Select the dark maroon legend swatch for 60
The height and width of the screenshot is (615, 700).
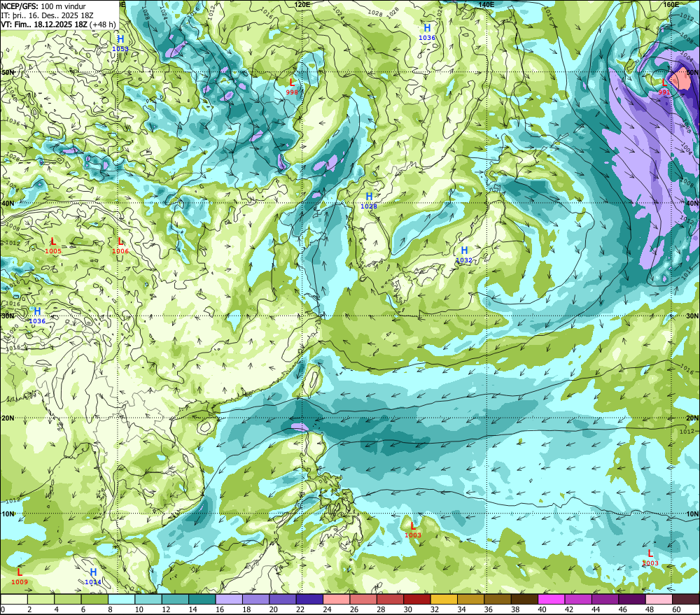pos(686,599)
